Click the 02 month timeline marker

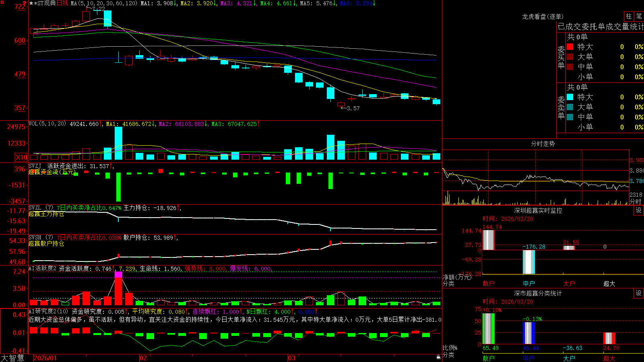pyautogui.click(x=143, y=358)
